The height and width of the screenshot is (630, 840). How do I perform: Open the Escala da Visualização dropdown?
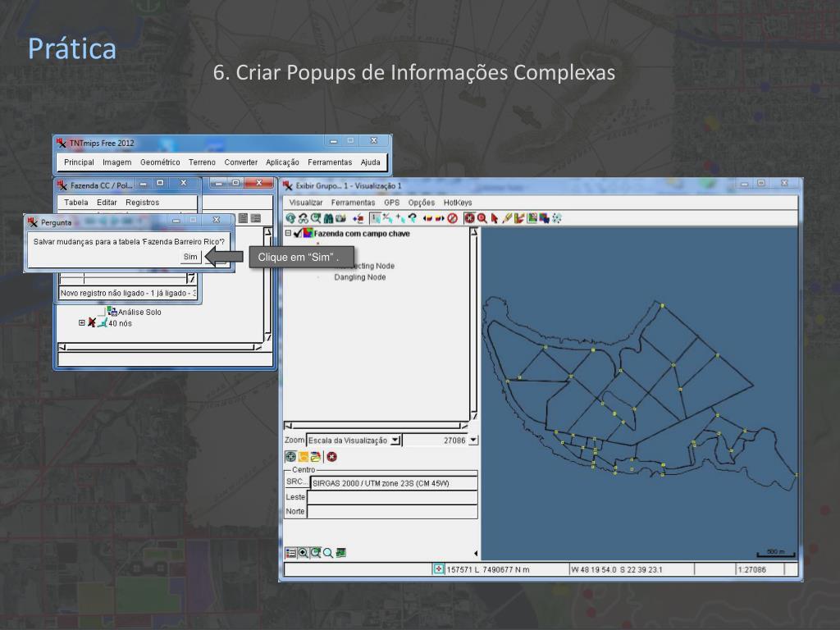point(395,441)
